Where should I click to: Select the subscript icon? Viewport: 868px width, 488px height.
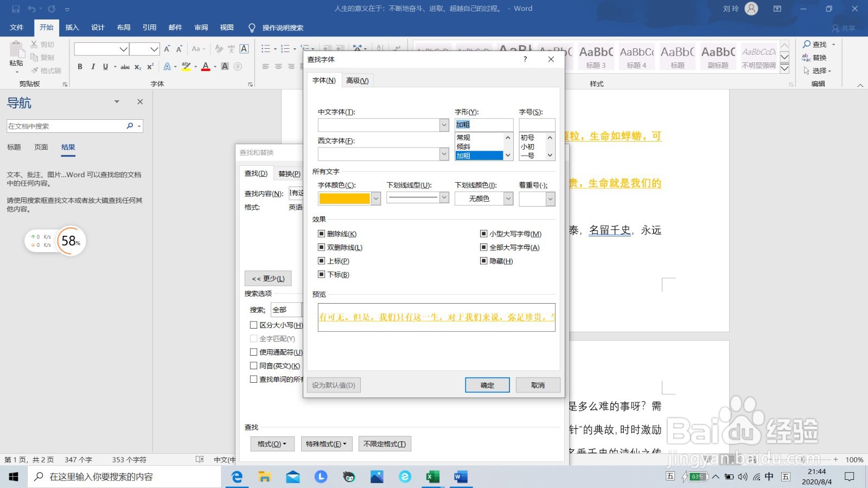click(x=137, y=67)
